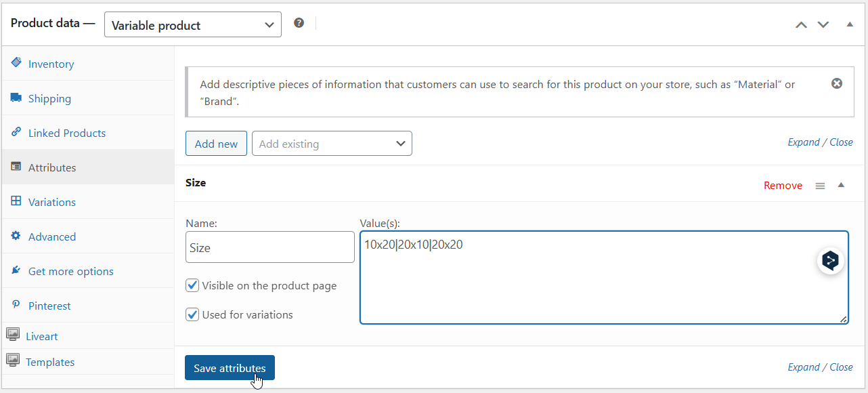Click the hexagon icon in Values field
This screenshot has height=393, width=868.
pos(830,261)
